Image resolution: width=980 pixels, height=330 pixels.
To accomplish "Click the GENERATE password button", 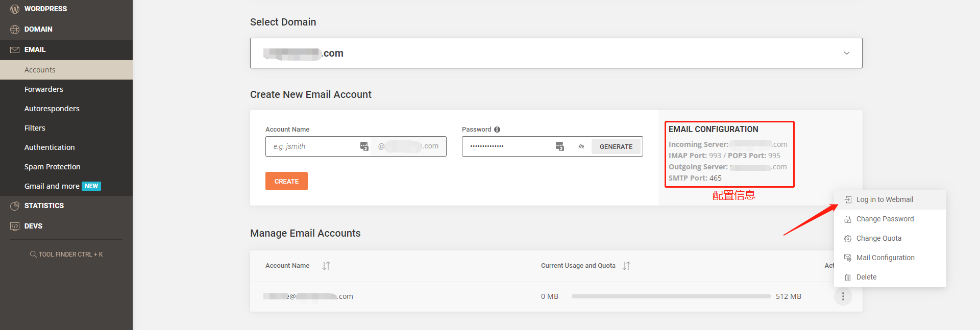I will (x=616, y=146).
